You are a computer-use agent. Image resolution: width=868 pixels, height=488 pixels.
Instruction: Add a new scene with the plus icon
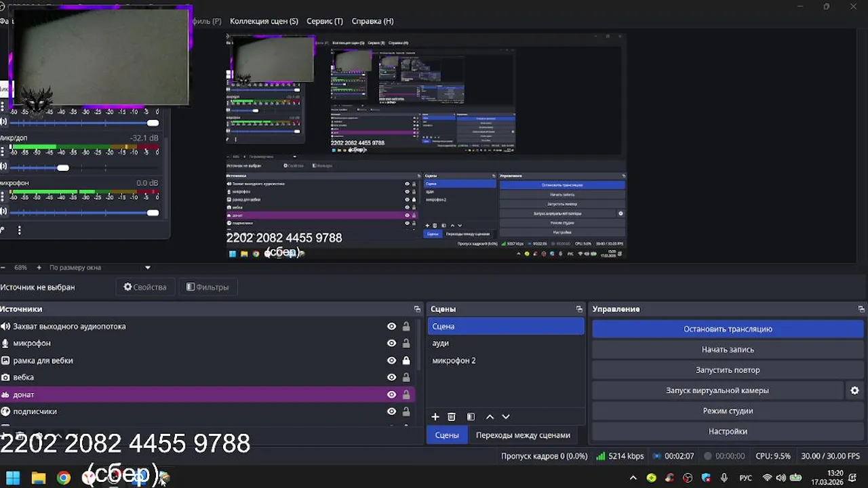click(x=435, y=417)
